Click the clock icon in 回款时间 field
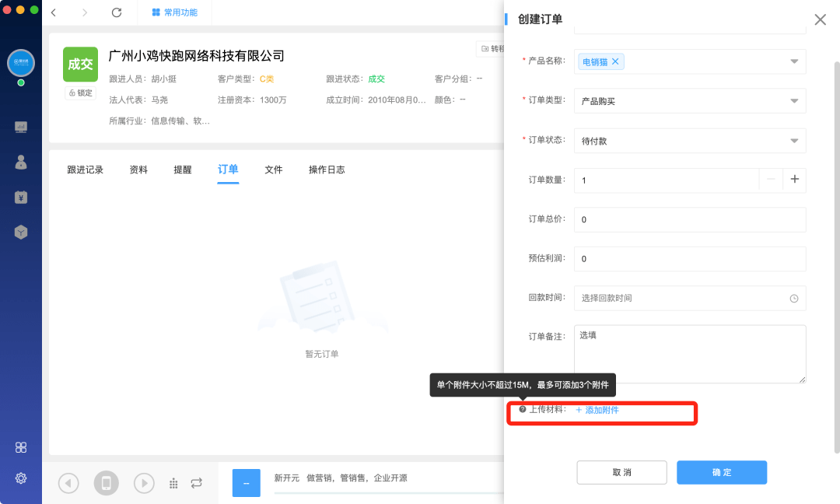840x504 pixels. [x=794, y=299]
